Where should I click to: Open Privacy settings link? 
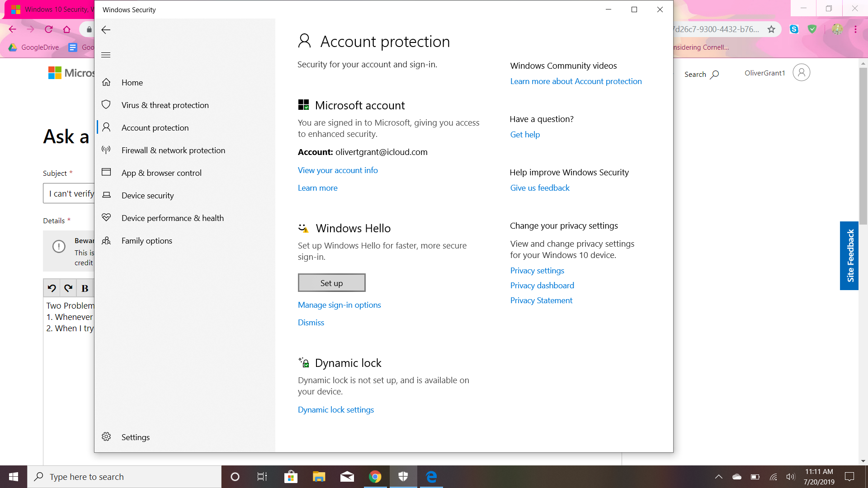[x=537, y=271]
